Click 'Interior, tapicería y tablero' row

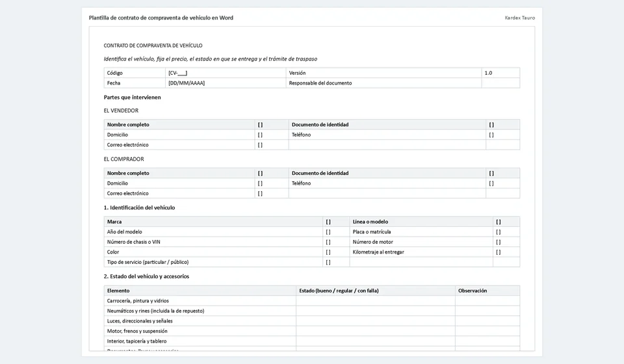(x=312, y=341)
